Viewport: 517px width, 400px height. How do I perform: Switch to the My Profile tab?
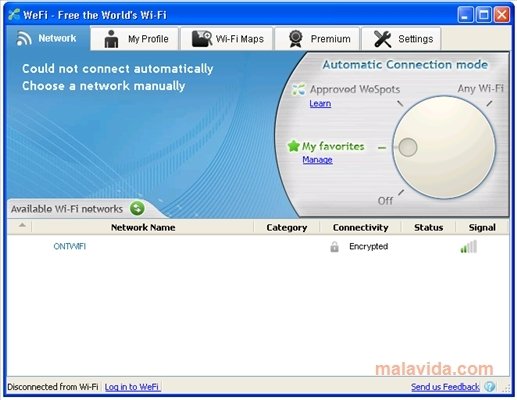(x=134, y=39)
